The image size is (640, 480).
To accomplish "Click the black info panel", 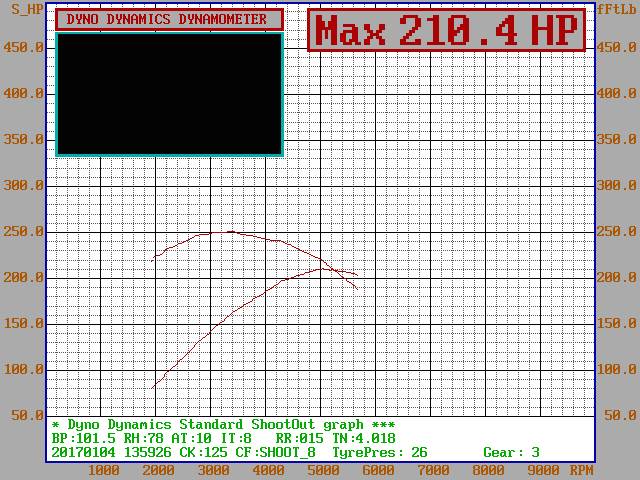I will (x=170, y=95).
